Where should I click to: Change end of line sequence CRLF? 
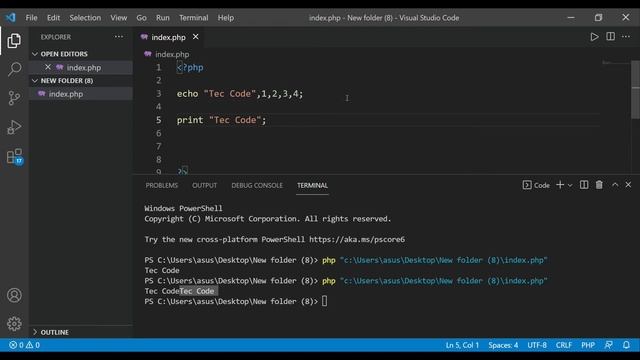(564, 345)
